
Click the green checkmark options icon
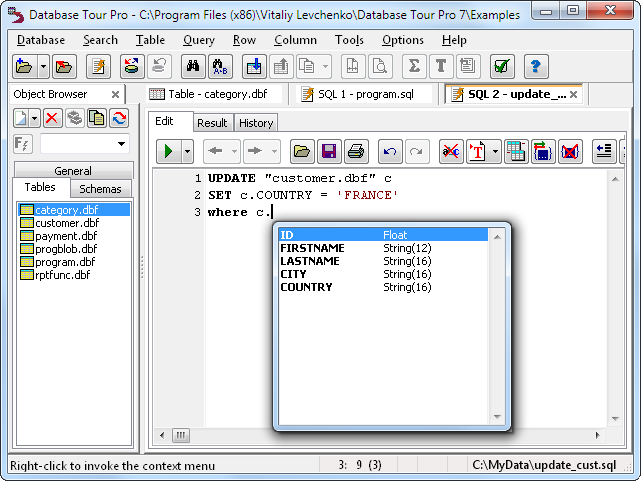pos(502,66)
